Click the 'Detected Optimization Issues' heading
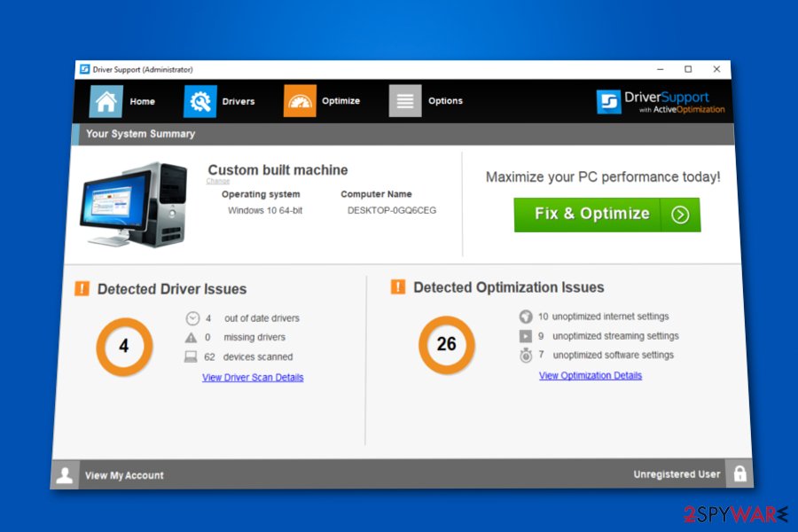The height and width of the screenshot is (532, 798). pos(509,287)
